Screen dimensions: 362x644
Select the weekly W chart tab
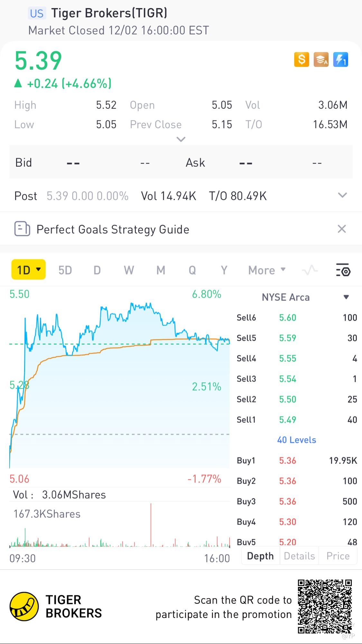pyautogui.click(x=129, y=270)
